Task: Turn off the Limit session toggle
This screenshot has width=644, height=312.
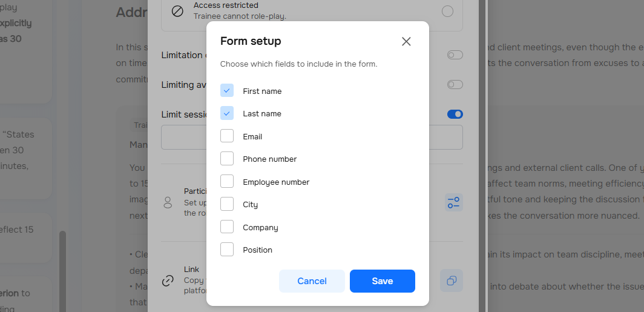Action: [x=455, y=115]
